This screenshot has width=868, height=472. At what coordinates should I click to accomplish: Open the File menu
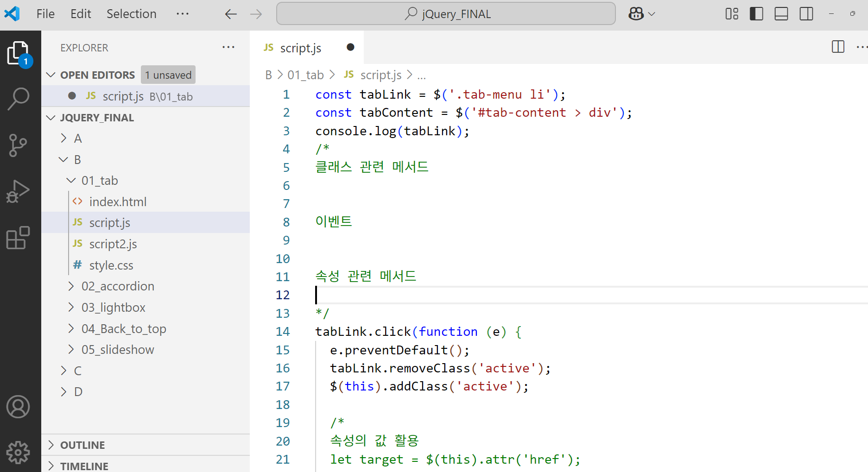pyautogui.click(x=45, y=13)
